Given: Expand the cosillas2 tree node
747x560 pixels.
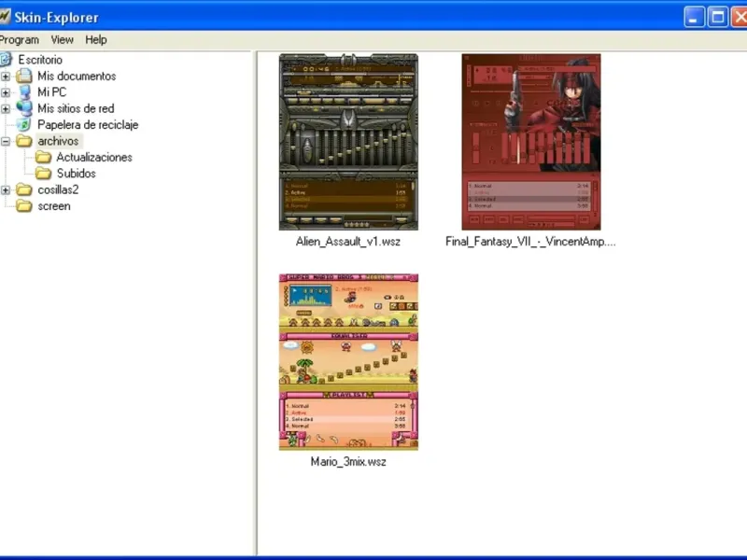Looking at the screenshot, I should pos(6,190).
